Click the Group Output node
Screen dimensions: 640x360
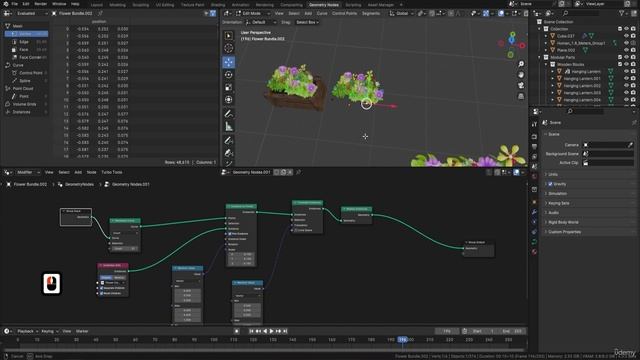click(478, 248)
